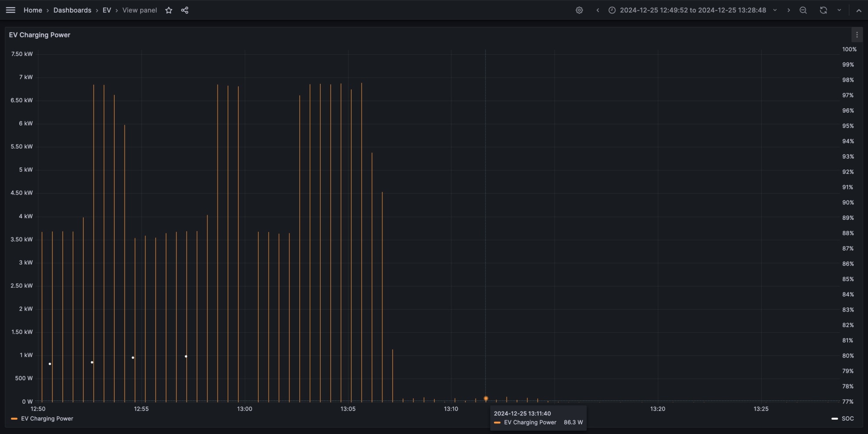Click the 13:00 x-axis label

(244, 409)
